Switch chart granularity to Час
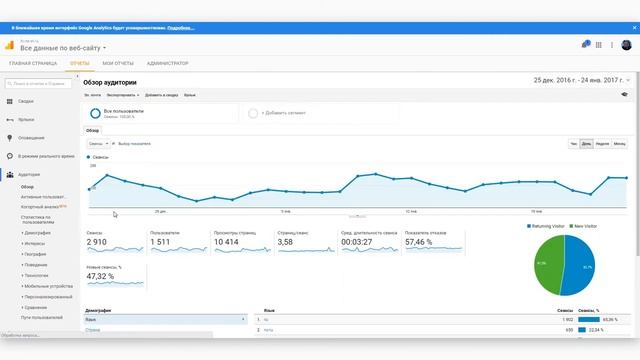Image resolution: width=640 pixels, height=360 pixels. (573, 144)
